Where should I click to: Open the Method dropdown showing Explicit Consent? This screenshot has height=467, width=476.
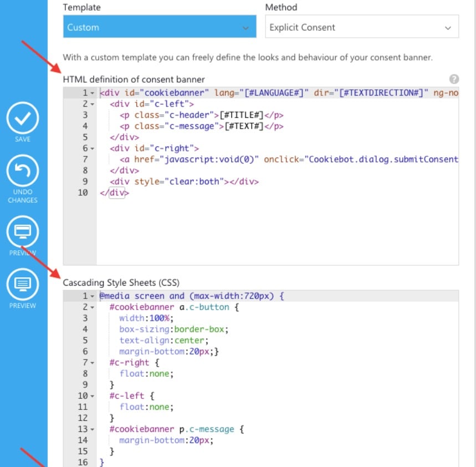pos(362,27)
